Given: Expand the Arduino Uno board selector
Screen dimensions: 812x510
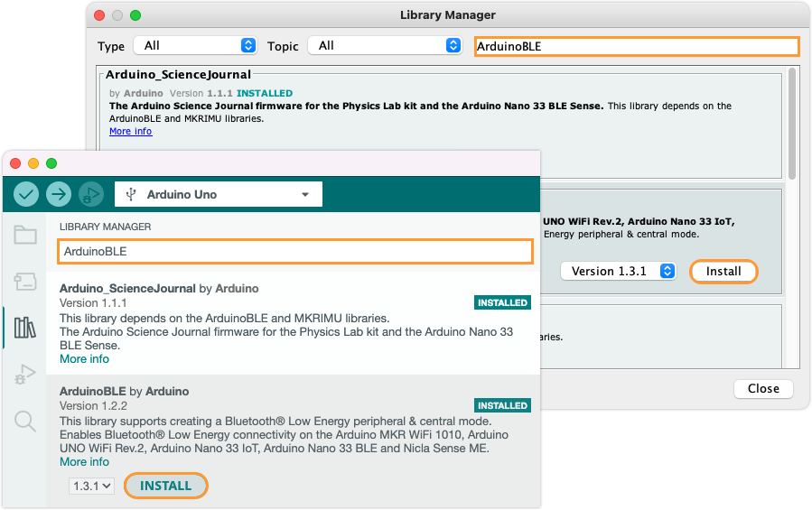Looking at the screenshot, I should tap(218, 195).
